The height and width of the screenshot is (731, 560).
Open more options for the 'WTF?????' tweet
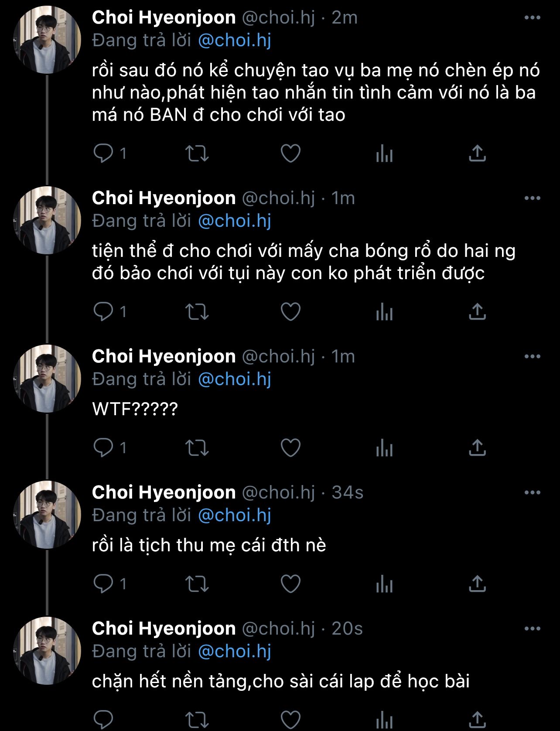coord(532,357)
